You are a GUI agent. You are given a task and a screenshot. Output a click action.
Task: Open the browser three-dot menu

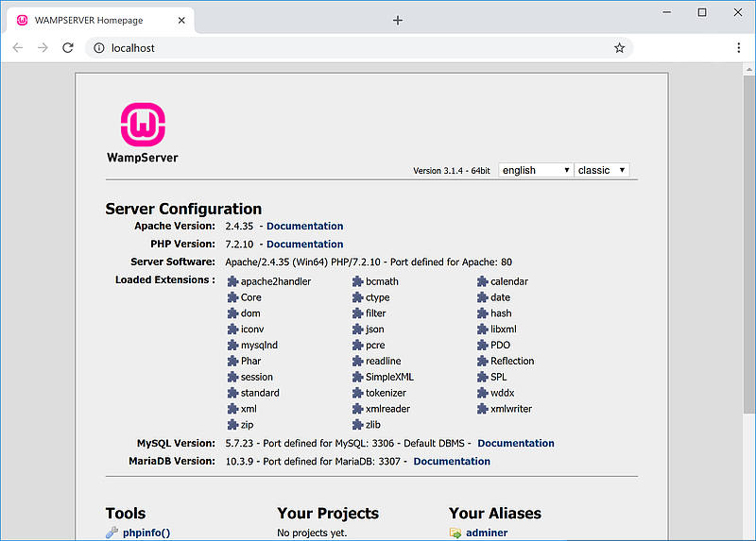(x=739, y=48)
